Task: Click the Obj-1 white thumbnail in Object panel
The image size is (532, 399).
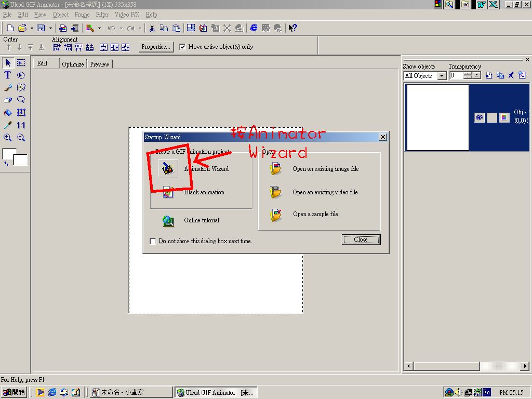Action: coord(437,117)
